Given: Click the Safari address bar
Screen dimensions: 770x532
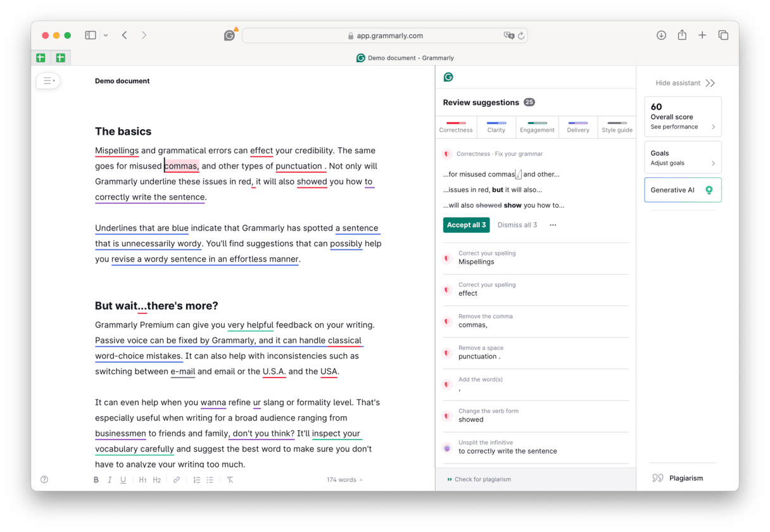Looking at the screenshot, I should tap(385, 35).
